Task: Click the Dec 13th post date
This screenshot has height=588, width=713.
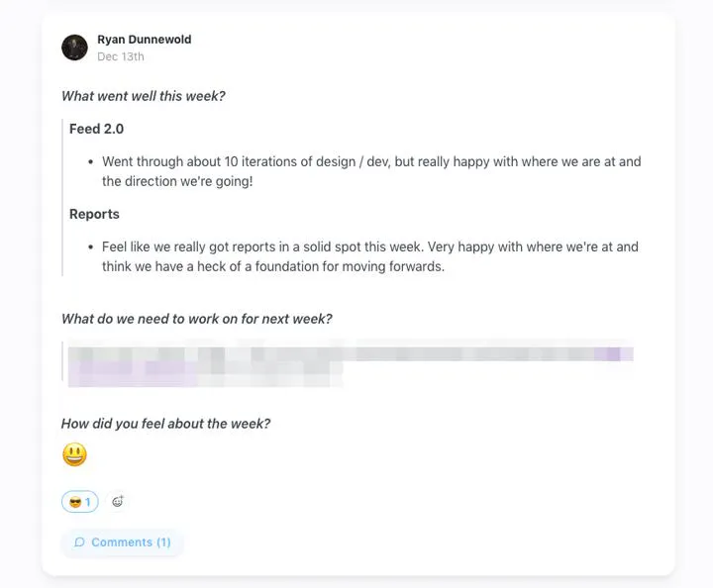Action: [x=120, y=56]
